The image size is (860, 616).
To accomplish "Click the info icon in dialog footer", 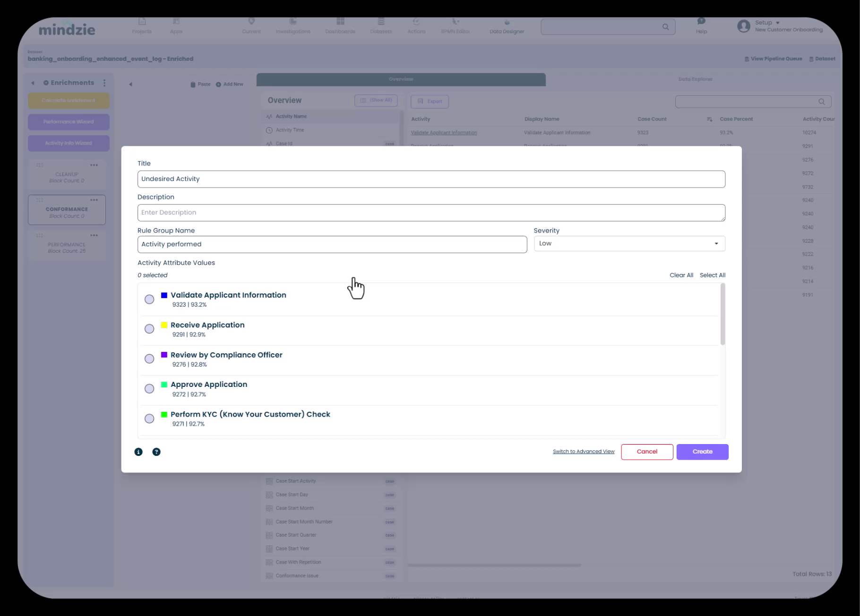I will (x=138, y=452).
